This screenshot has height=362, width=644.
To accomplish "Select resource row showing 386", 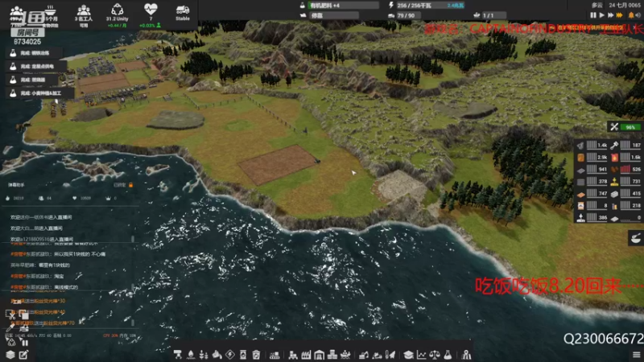I will [592, 217].
